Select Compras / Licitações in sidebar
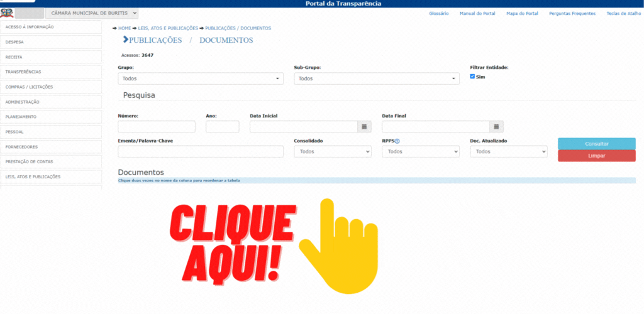 (x=50, y=87)
